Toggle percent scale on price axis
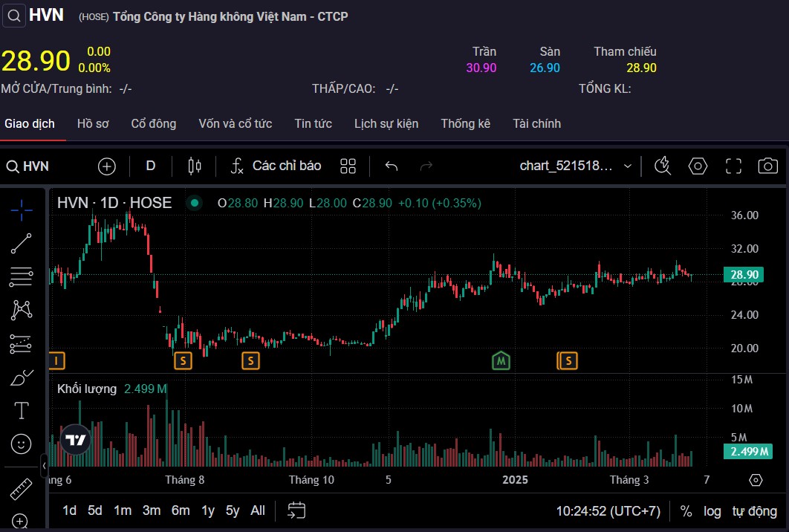Viewport: 789px width, 532px height. [686, 511]
